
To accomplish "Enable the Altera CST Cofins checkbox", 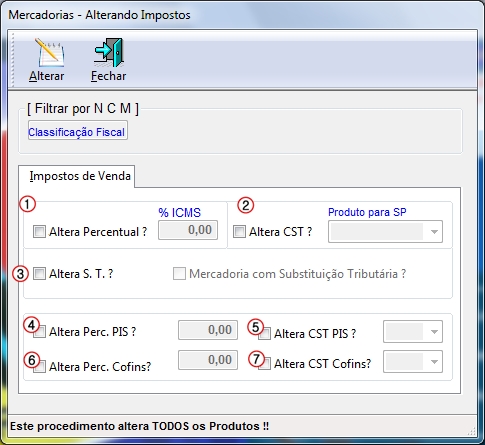I will pos(265,363).
